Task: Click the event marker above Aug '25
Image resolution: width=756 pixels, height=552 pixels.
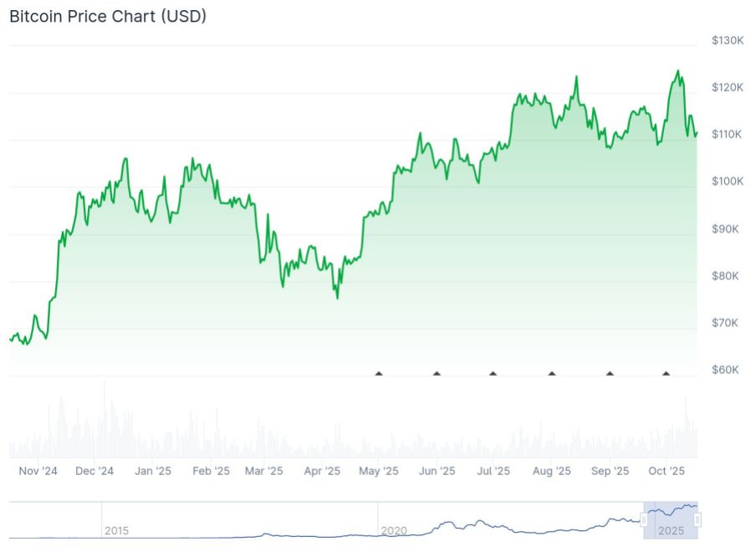Action: [552, 373]
